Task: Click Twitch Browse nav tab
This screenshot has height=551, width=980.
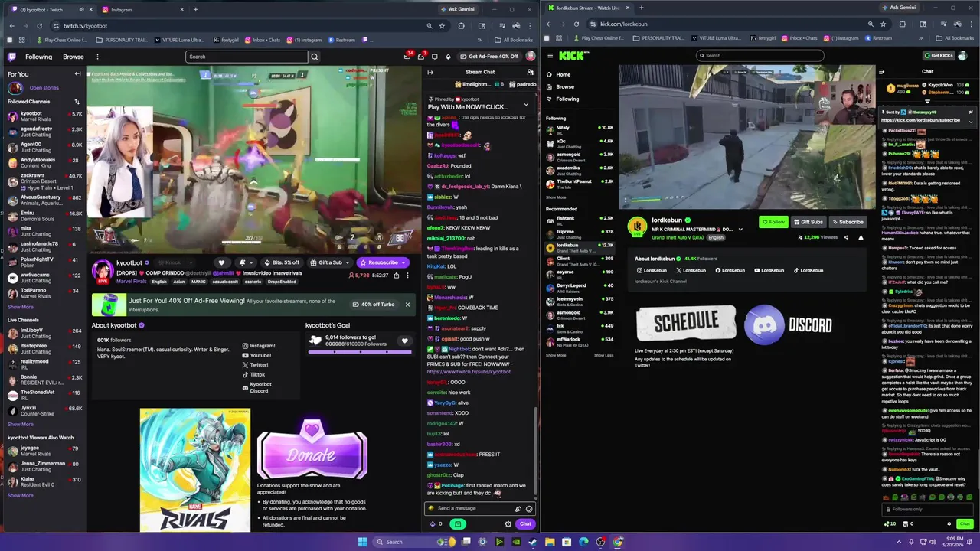Action: pos(73,57)
